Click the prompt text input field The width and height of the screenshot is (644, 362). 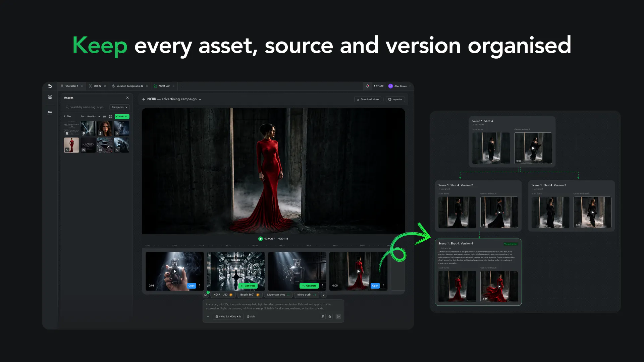[x=273, y=306]
